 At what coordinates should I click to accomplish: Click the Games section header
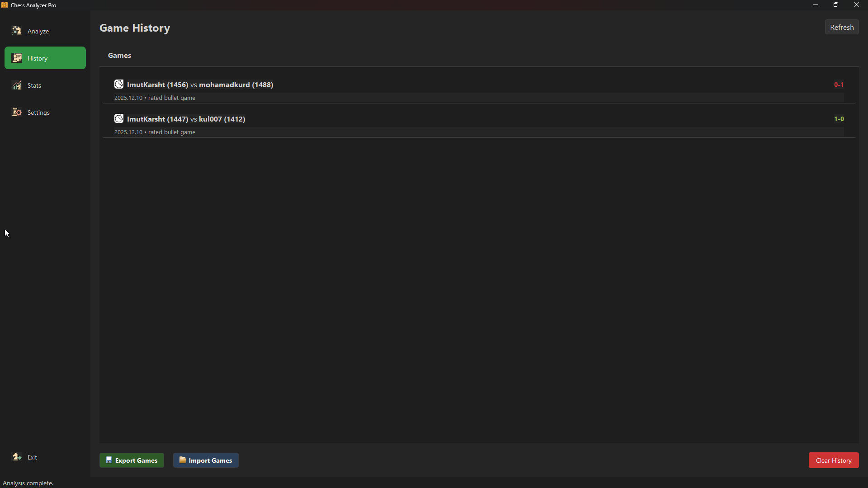pos(119,55)
